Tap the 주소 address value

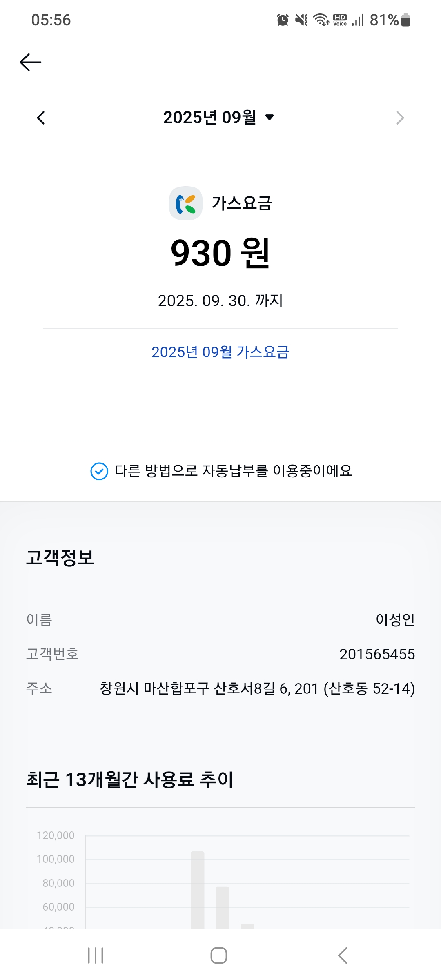point(257,688)
